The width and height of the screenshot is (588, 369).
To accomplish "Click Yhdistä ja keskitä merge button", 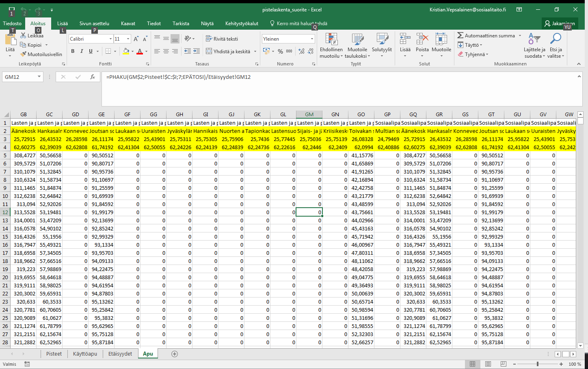I will (x=228, y=51).
